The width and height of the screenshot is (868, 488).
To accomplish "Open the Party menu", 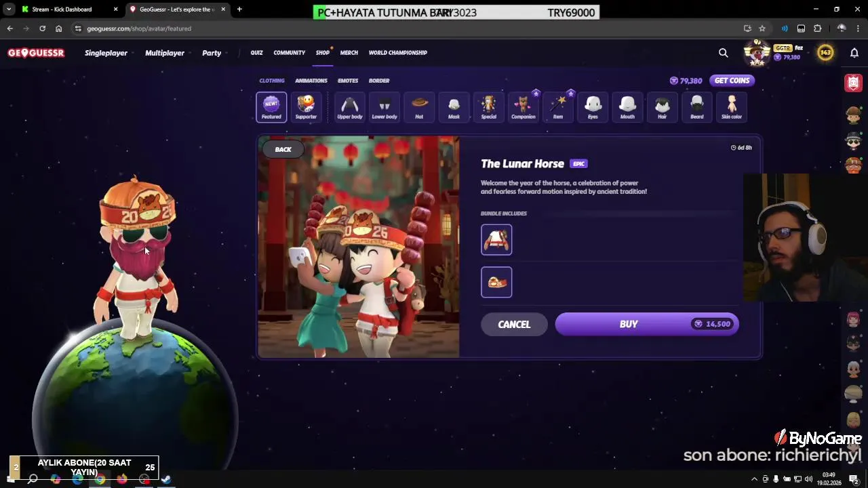I will tap(212, 53).
